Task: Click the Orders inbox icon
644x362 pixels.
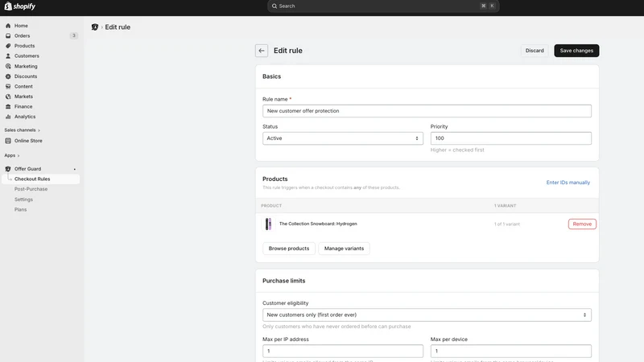Action: coord(8,35)
